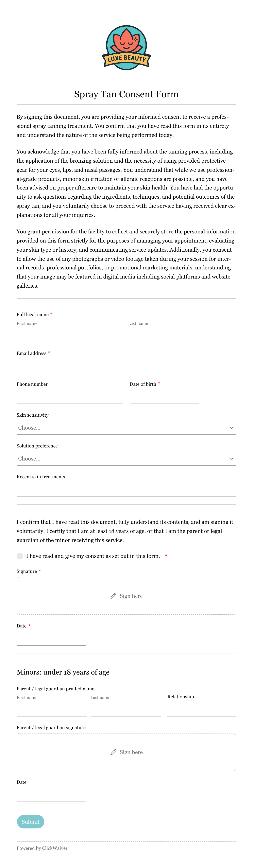253x868 pixels.
Task: Open Skin sensitivity dropdown chevron
Action: click(231, 428)
